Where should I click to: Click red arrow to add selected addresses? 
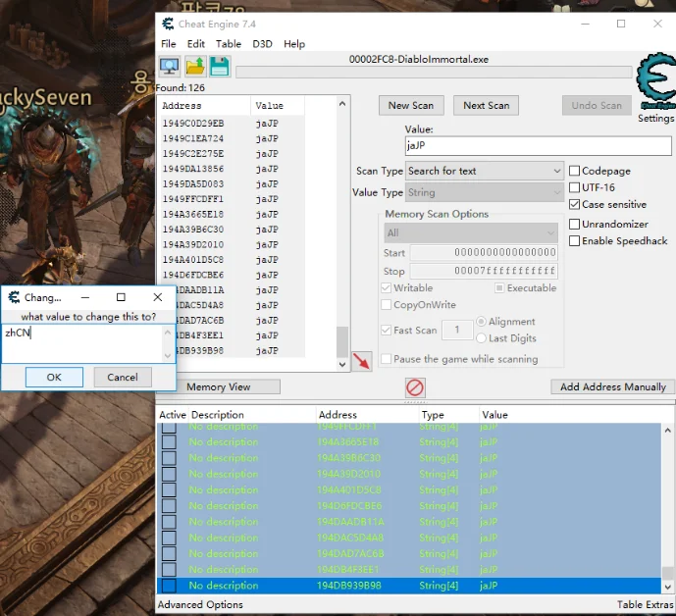362,361
